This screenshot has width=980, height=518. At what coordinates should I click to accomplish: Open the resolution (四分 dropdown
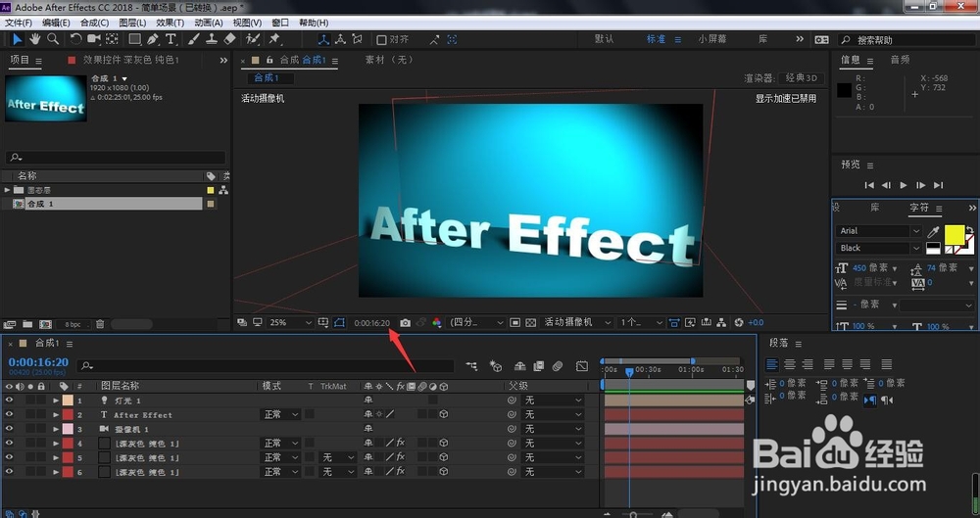(x=476, y=322)
